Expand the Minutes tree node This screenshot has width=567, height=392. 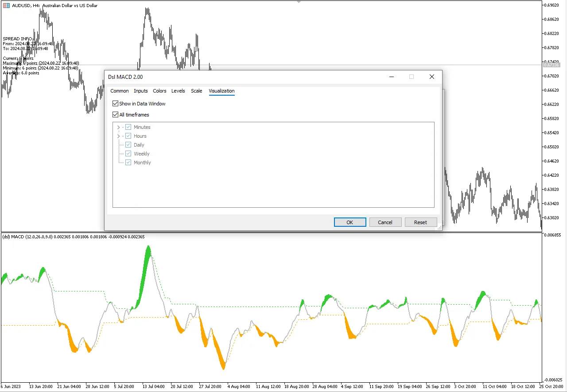[118, 127]
